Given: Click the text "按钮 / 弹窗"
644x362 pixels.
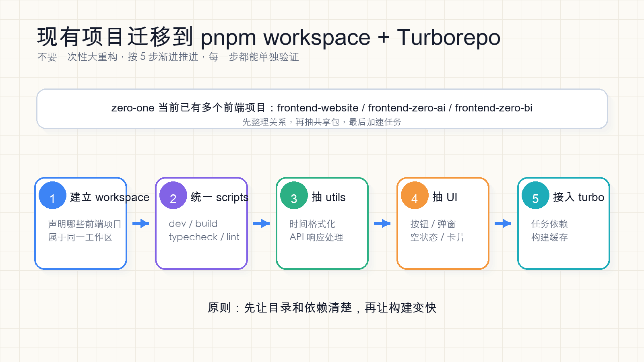Looking at the screenshot, I should pyautogui.click(x=433, y=224).
